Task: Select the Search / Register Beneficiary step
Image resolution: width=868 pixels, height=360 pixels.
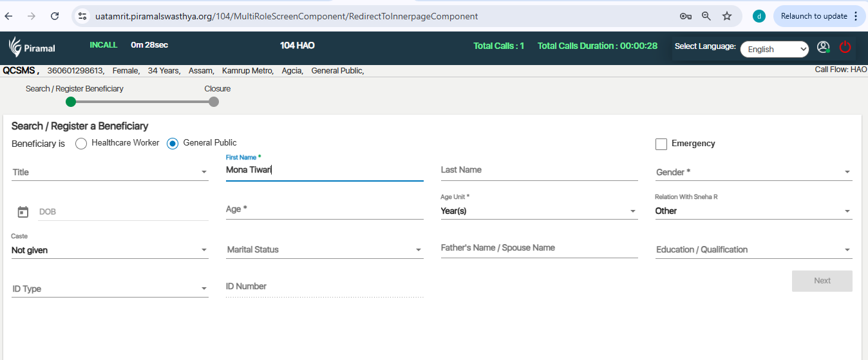Action: point(71,102)
